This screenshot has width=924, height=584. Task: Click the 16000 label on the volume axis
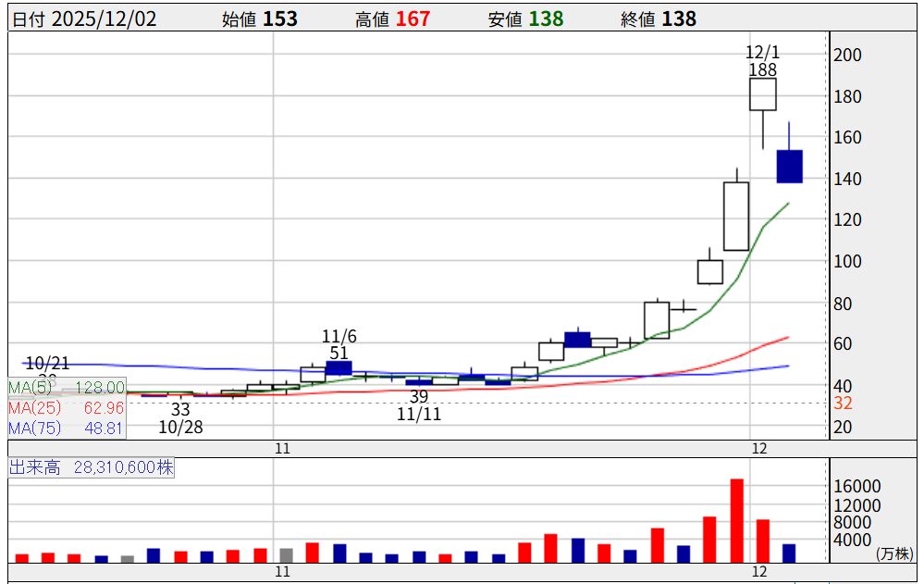[858, 487]
